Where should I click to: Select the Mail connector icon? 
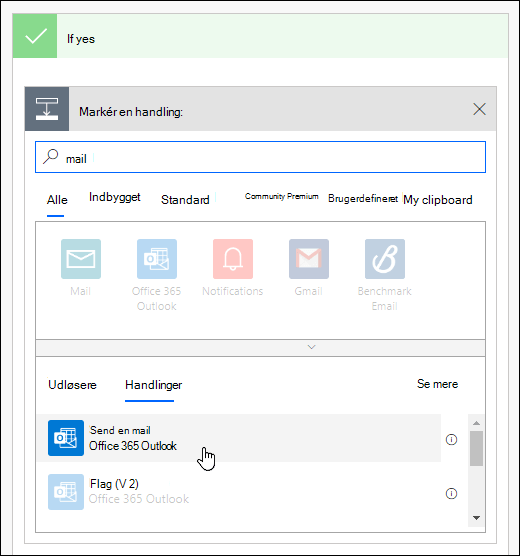point(81,259)
